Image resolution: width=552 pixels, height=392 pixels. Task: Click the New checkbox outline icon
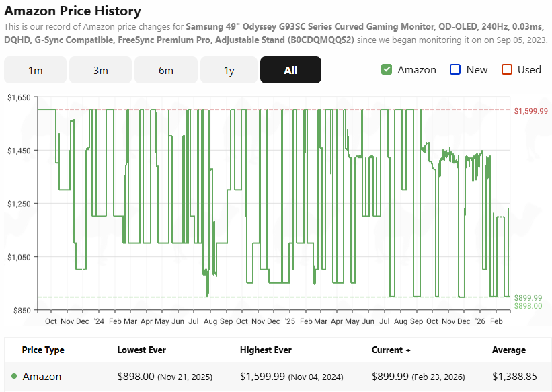pyautogui.click(x=455, y=69)
